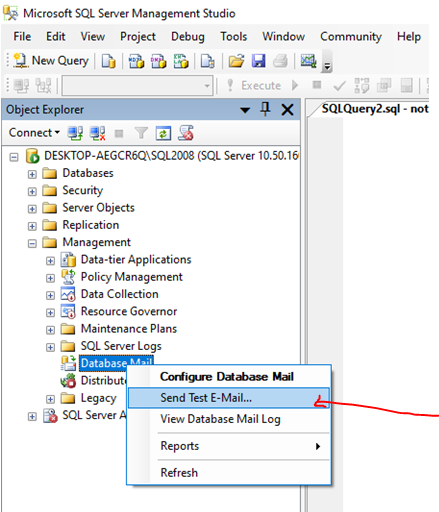Open the Help menu

coord(409,36)
